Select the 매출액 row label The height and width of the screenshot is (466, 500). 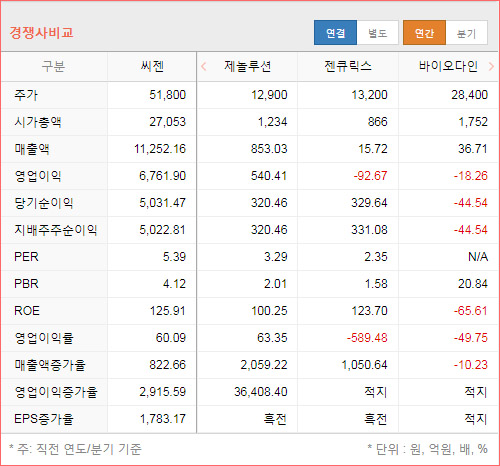(x=32, y=149)
